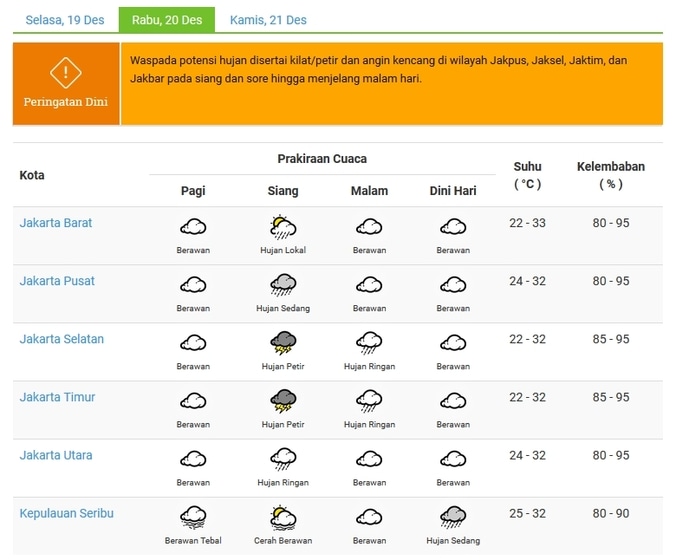Visit the Jakarta Utara link
Image resolution: width=676 pixels, height=560 pixels.
[x=57, y=455]
